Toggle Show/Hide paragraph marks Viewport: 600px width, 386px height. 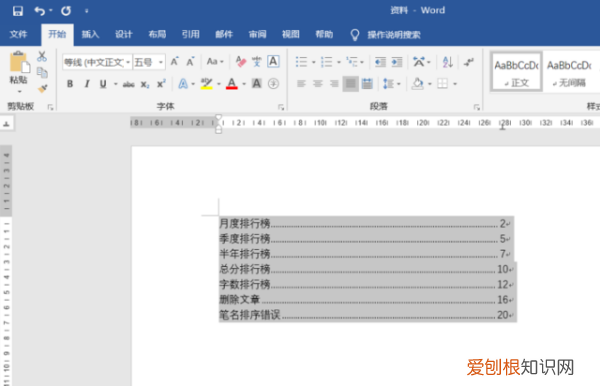click(469, 62)
